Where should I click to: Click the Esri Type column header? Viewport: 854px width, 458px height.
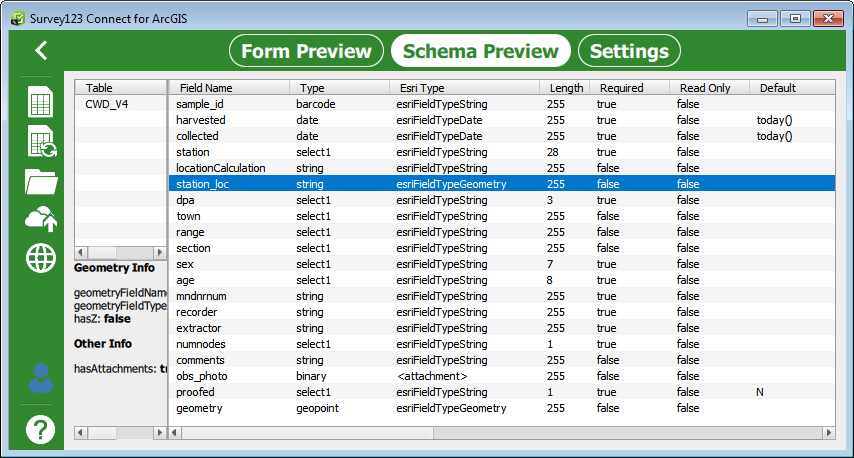click(x=465, y=88)
